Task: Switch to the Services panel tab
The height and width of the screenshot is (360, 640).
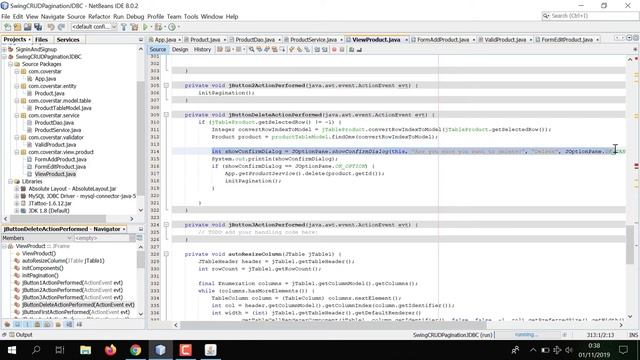Action: coord(68,40)
